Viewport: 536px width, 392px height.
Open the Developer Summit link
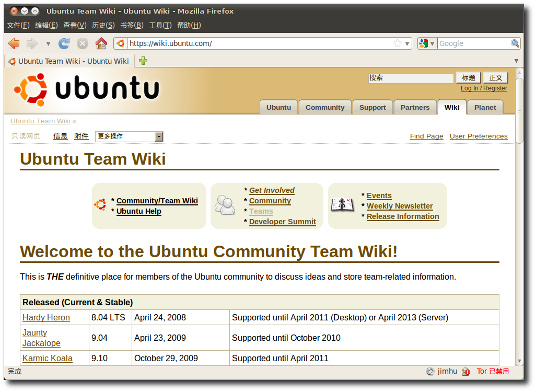(282, 222)
